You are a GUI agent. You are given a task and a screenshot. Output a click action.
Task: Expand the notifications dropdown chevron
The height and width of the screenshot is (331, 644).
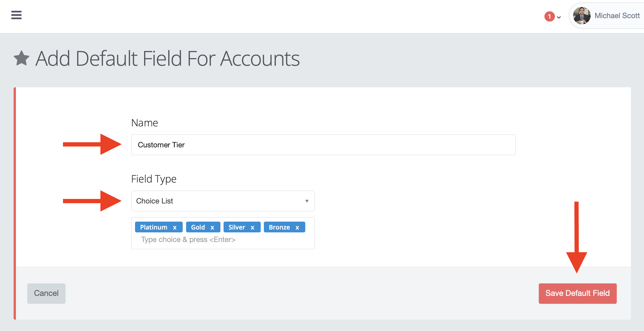tap(559, 17)
